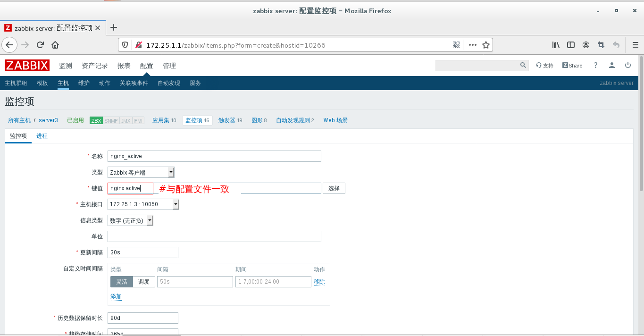Screen dimensions: 644x336
Task: Open the Firefox hamburger menu
Action: [x=635, y=45]
